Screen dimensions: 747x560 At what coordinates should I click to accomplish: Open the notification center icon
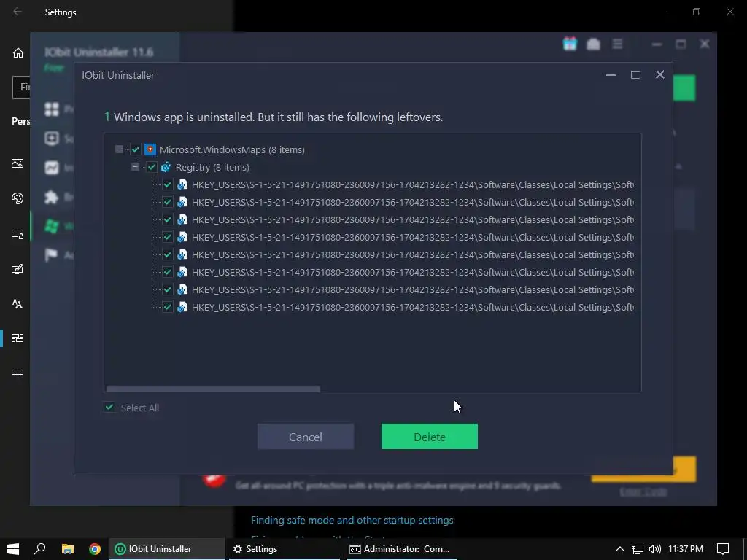pyautogui.click(x=723, y=549)
